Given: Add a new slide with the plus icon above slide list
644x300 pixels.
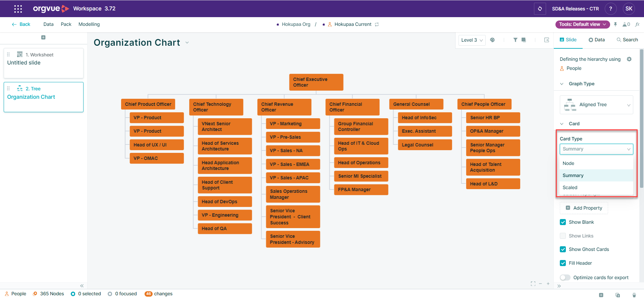Looking at the screenshot, I should point(43,38).
